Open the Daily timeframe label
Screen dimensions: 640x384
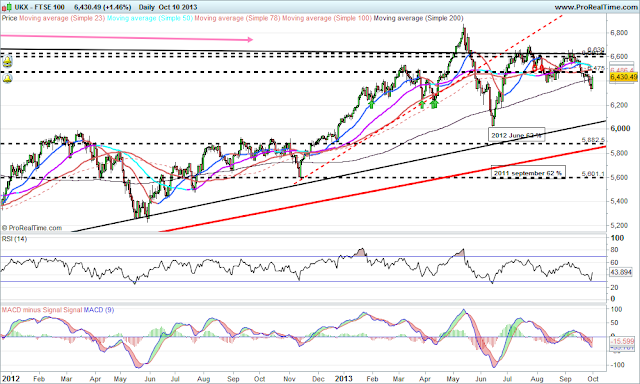pyautogui.click(x=147, y=7)
